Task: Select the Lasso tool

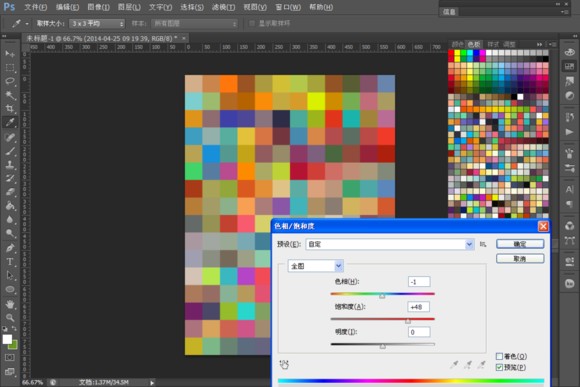Action: 10,81
